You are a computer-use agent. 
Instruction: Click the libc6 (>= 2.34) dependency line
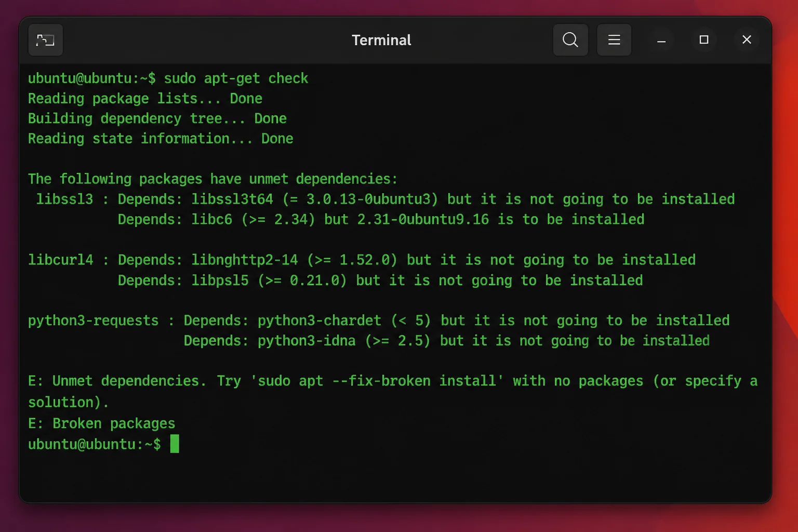[381, 220]
